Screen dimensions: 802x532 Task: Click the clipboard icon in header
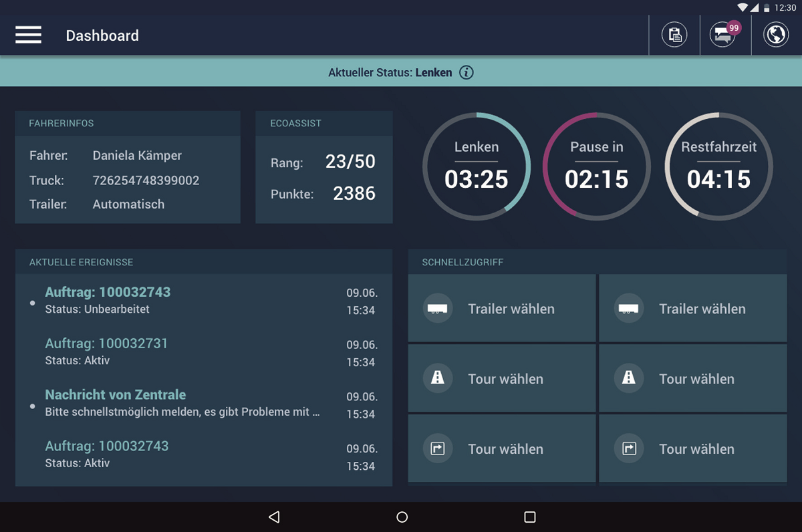(674, 35)
